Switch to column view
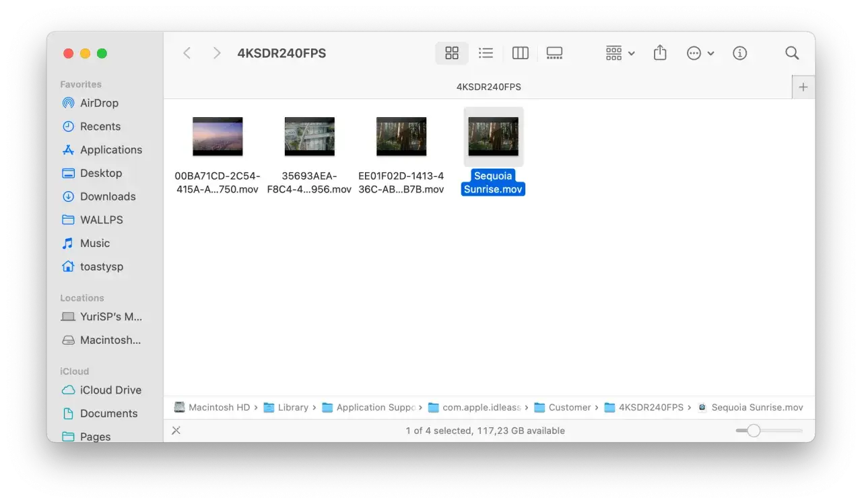This screenshot has height=504, width=862. [x=520, y=52]
